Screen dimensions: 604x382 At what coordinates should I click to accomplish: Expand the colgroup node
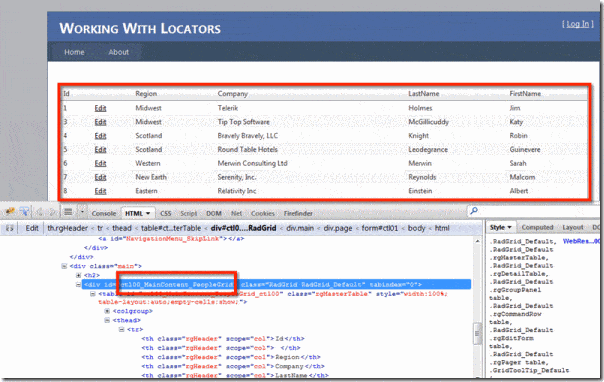click(x=107, y=311)
